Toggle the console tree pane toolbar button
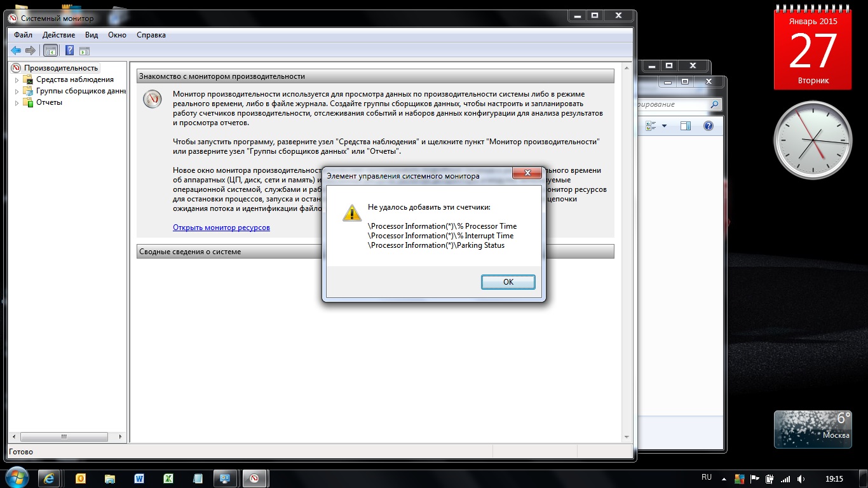Screen dimensions: 868x488 [x=50, y=51]
